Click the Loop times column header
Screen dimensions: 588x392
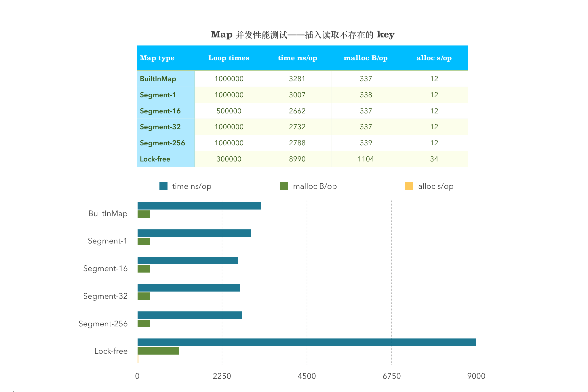coord(229,58)
